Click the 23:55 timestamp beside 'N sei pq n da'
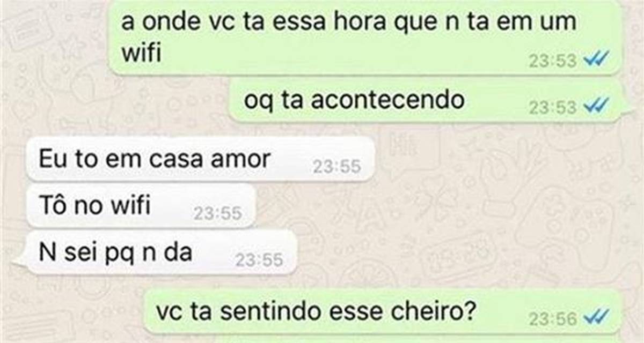Image resolution: width=644 pixels, height=343 pixels. 259,261
